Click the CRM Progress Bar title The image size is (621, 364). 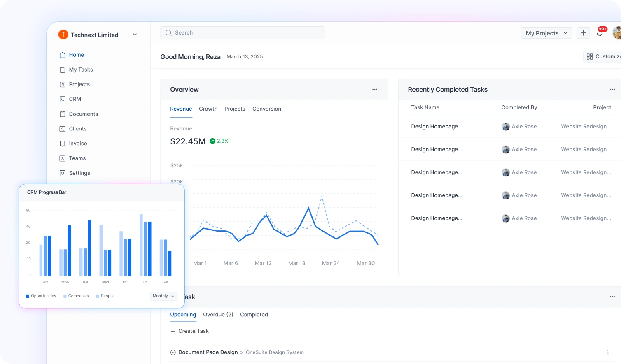pyautogui.click(x=47, y=192)
